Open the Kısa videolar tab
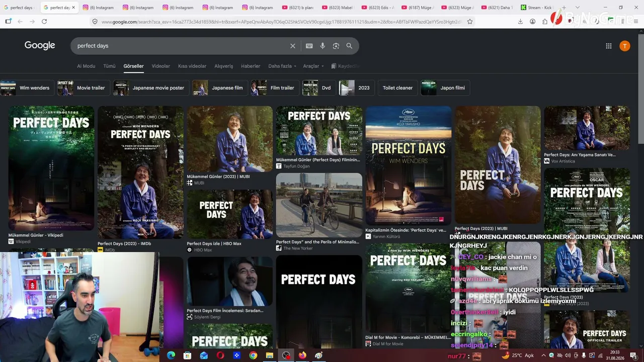The height and width of the screenshot is (362, 644). coord(192,66)
